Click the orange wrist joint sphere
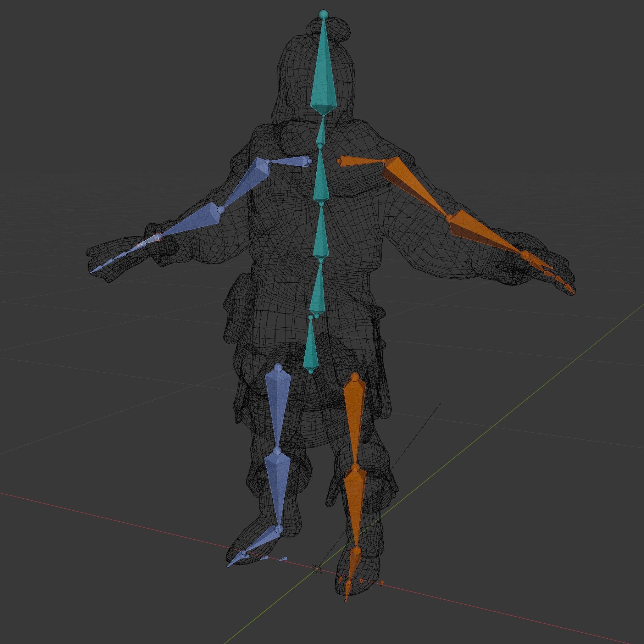Image resolution: width=644 pixels, height=644 pixels. coord(525,255)
